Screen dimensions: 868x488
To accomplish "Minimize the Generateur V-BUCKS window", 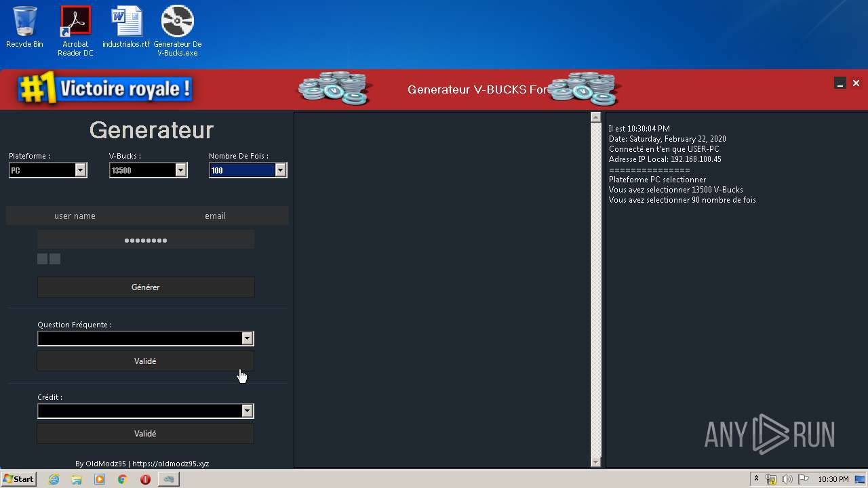I will (x=840, y=83).
